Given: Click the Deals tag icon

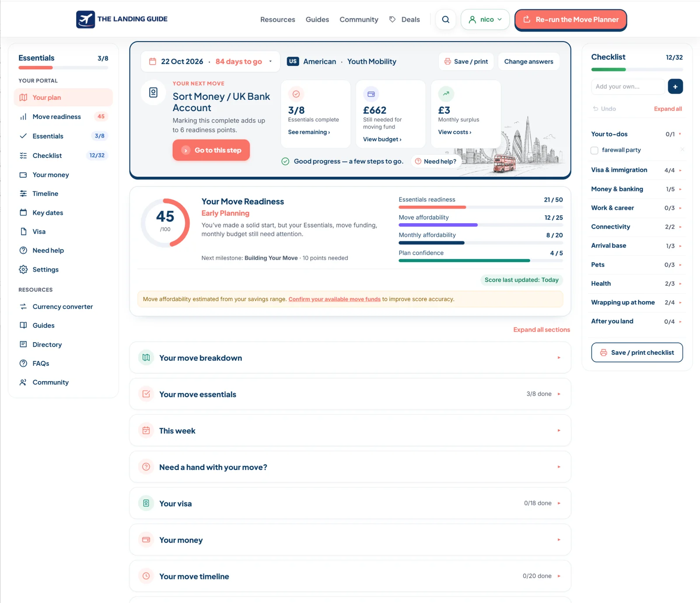Looking at the screenshot, I should (x=392, y=19).
